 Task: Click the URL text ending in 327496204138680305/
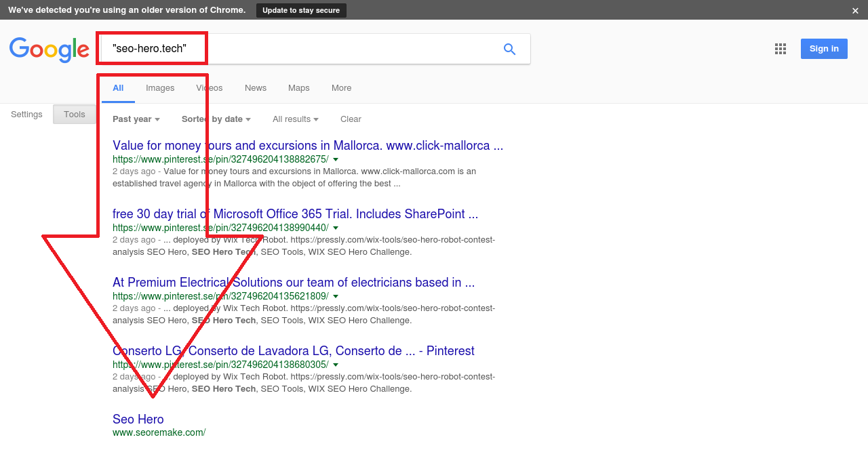tap(221, 365)
